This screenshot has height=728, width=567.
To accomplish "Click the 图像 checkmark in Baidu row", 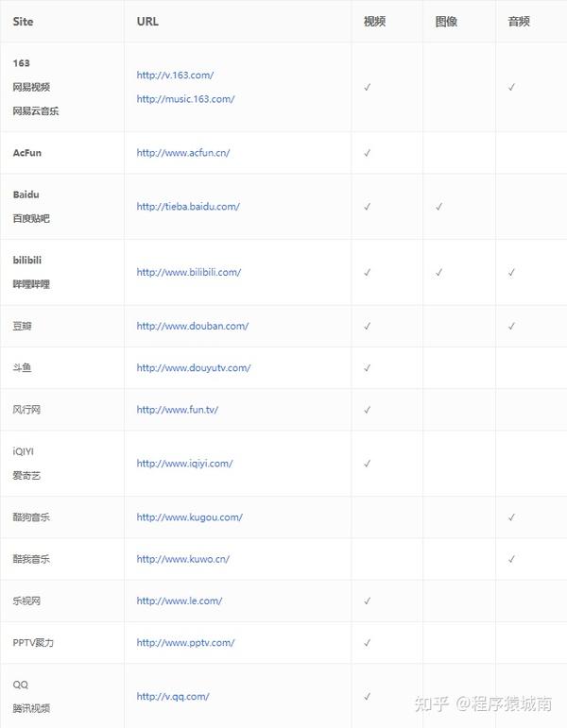I will pos(439,206).
